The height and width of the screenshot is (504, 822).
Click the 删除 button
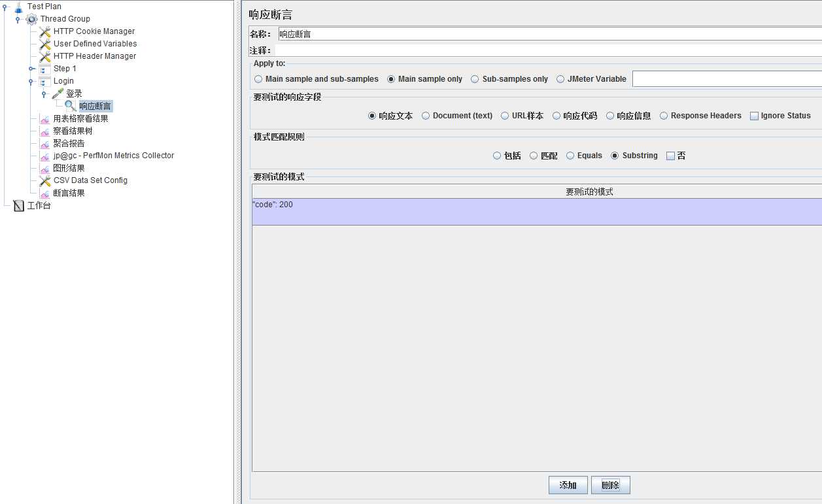click(610, 485)
